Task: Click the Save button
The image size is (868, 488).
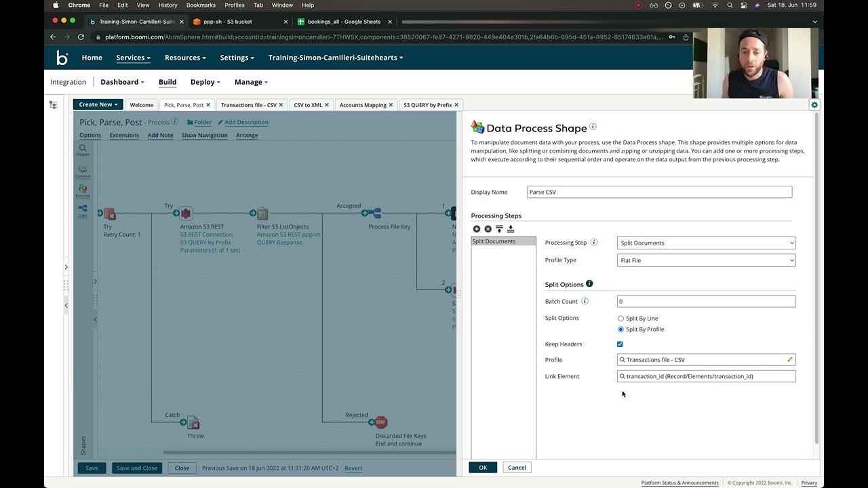Action: 92,468
